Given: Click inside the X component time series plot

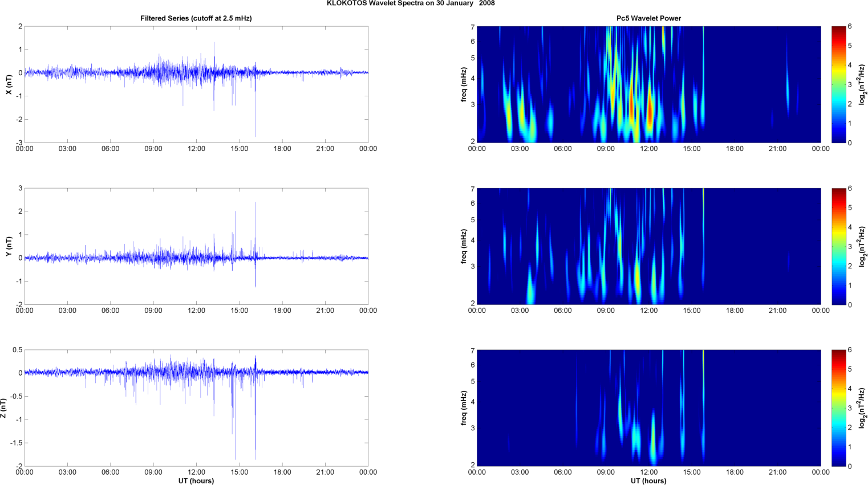Looking at the screenshot, I should pyautogui.click(x=196, y=84).
